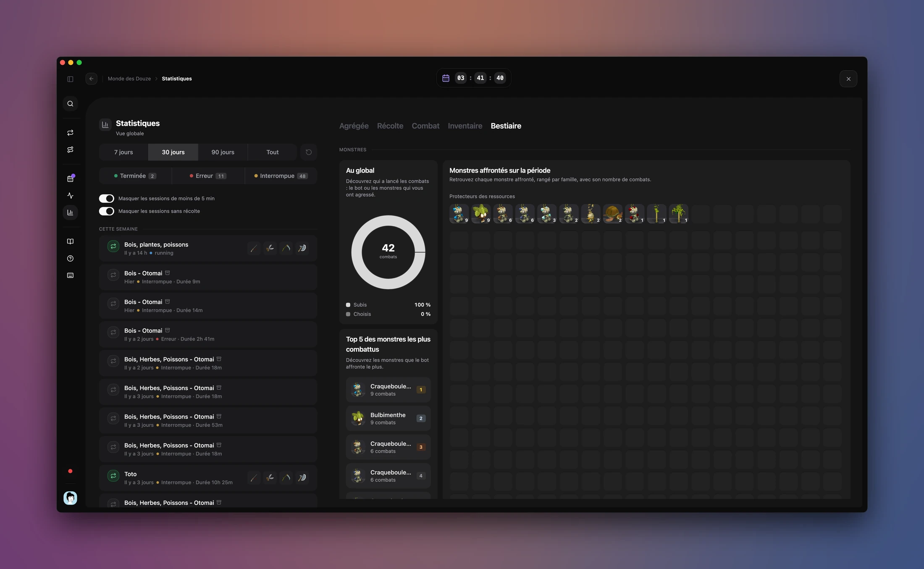Click the activity pulse sidebar icon

(x=70, y=196)
